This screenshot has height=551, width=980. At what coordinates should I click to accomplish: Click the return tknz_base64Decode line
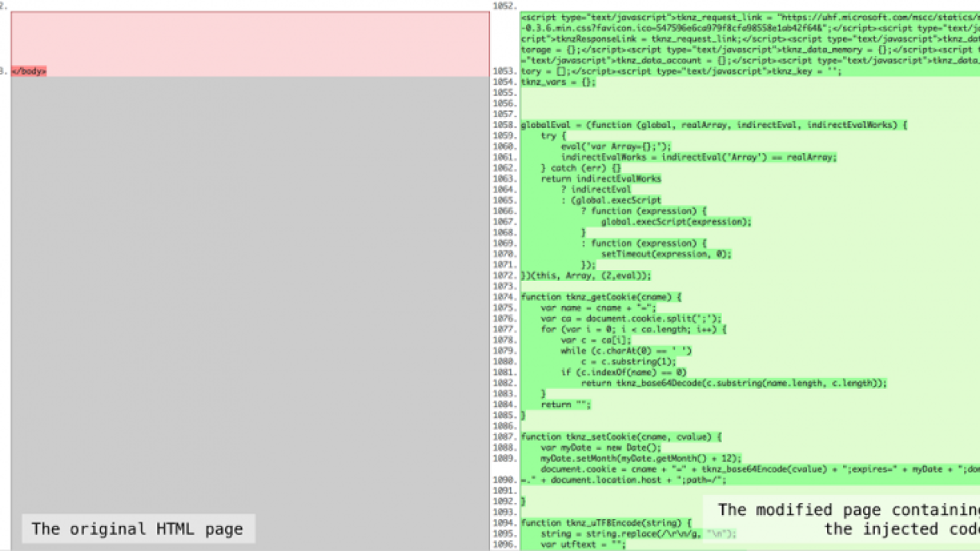pyautogui.click(x=733, y=383)
